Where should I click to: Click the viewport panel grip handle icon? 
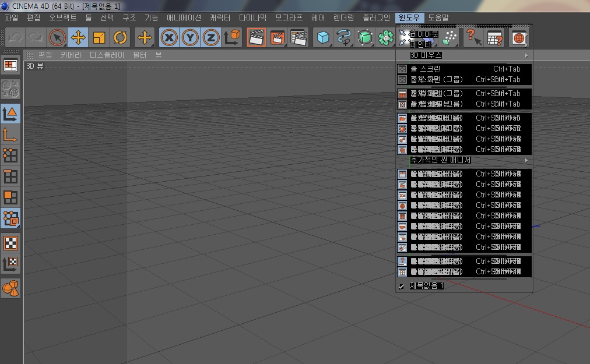tap(30, 55)
